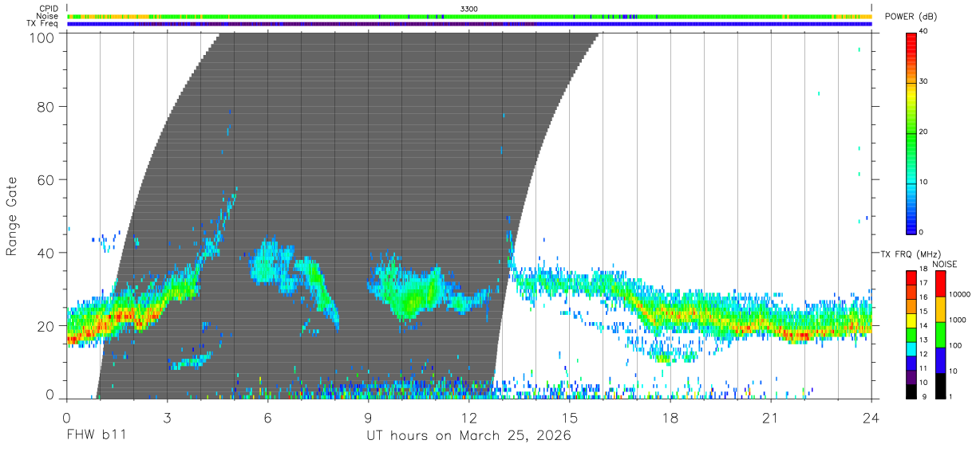Click x-axis hour label "24"
980x452 pixels.
coord(871,418)
